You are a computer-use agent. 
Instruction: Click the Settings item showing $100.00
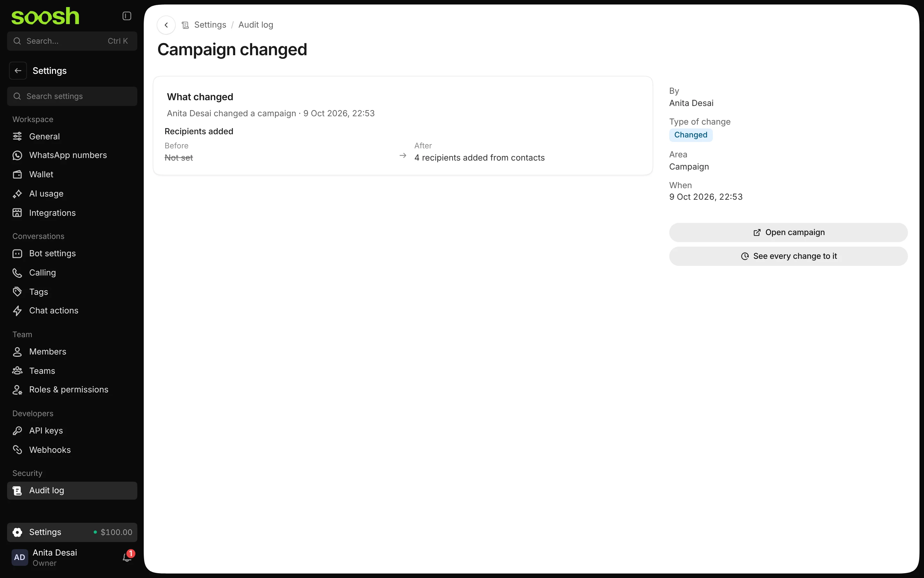pos(72,532)
